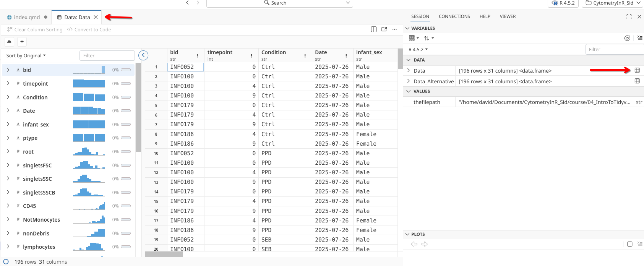Viewport: 644px width, 266px height.
Task: Expand the timepoint column summary
Action: [8, 84]
